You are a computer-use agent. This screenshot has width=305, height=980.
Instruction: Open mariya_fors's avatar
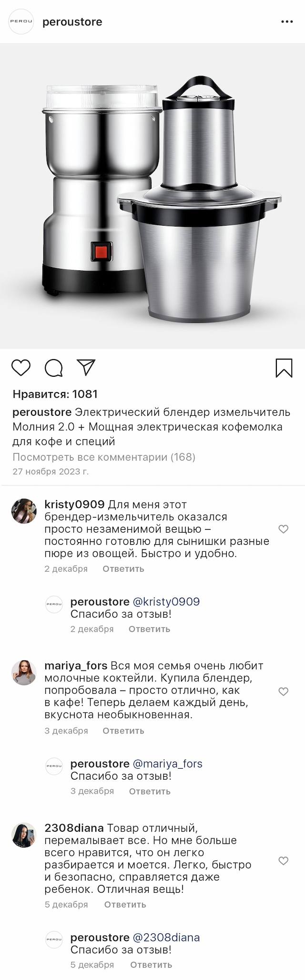(24, 672)
